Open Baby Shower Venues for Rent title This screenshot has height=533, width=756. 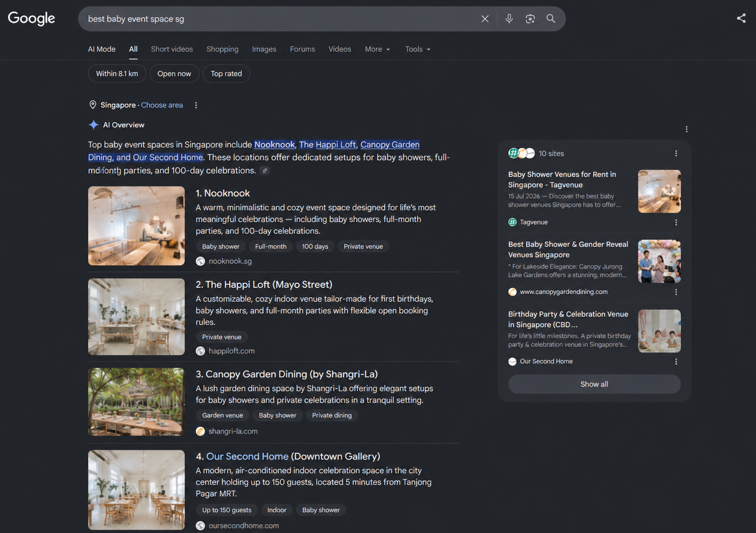[x=562, y=180]
